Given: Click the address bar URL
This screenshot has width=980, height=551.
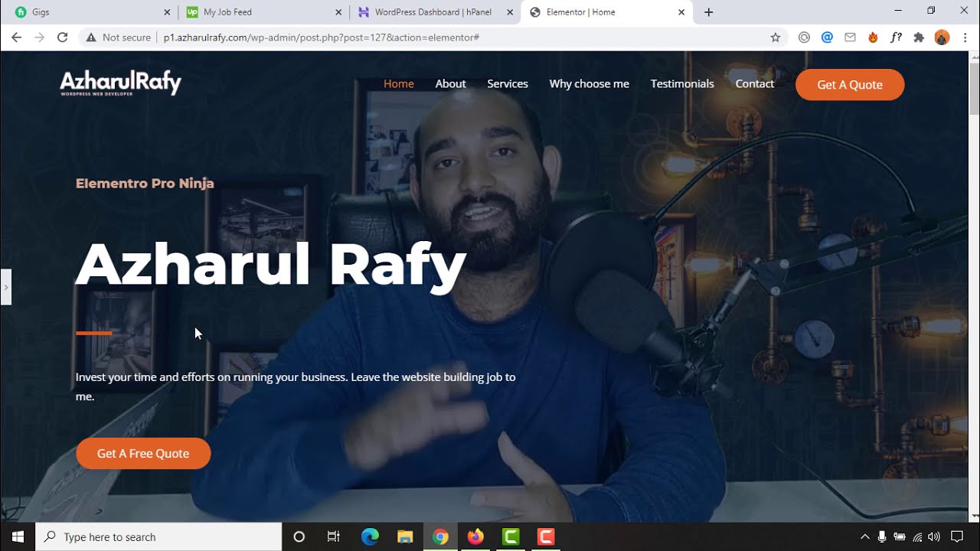Looking at the screenshot, I should coord(322,37).
